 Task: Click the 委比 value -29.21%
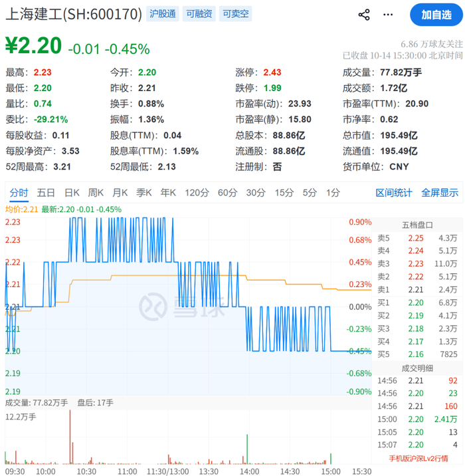[x=50, y=119]
